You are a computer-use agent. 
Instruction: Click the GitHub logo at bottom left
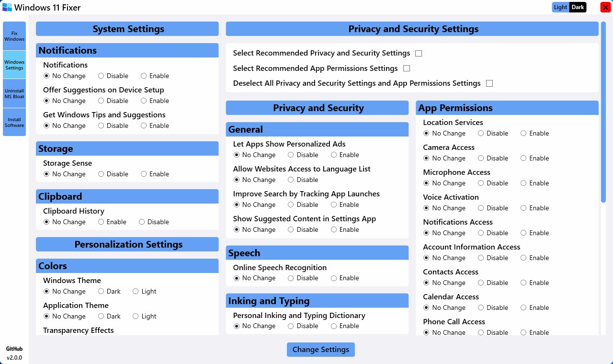click(14, 348)
